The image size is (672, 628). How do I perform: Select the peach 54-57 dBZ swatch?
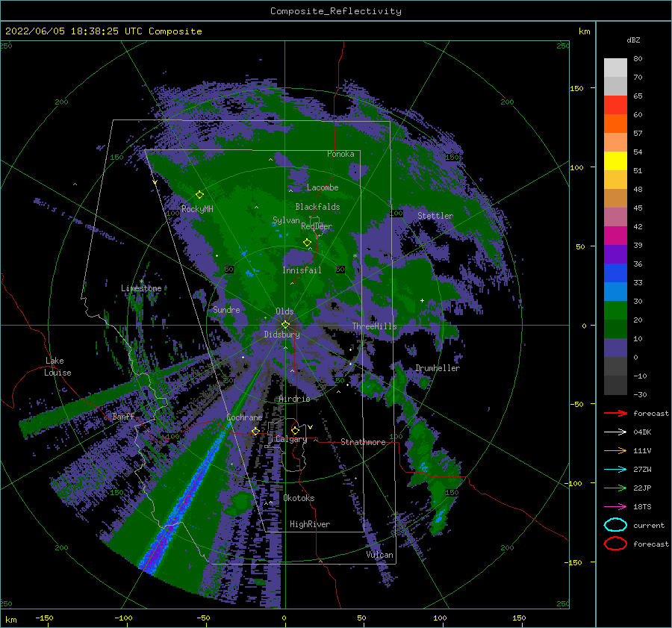click(x=615, y=143)
